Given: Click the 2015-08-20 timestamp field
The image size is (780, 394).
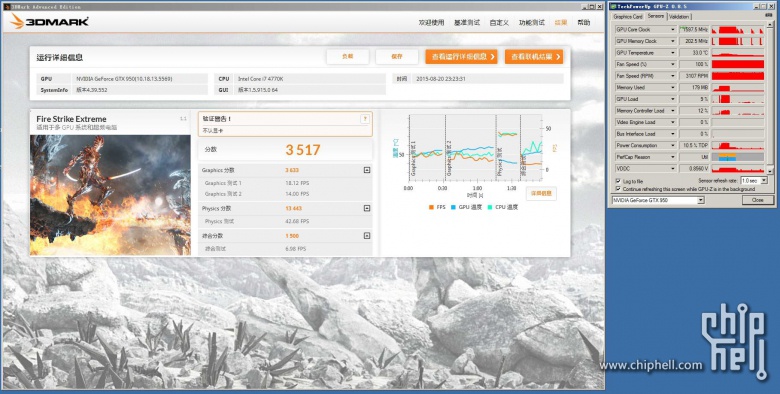Looking at the screenshot, I should click(488, 79).
